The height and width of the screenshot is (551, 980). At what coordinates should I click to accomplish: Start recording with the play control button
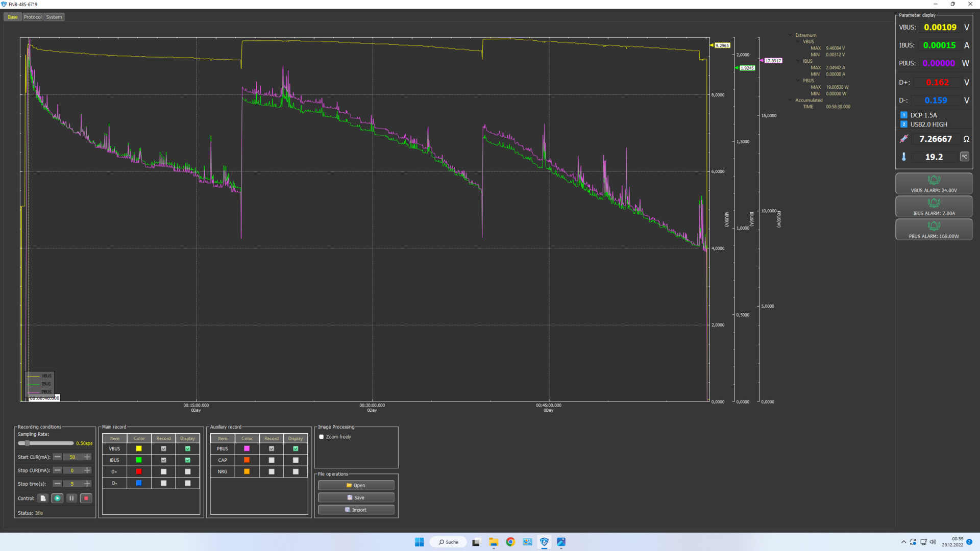[57, 498]
